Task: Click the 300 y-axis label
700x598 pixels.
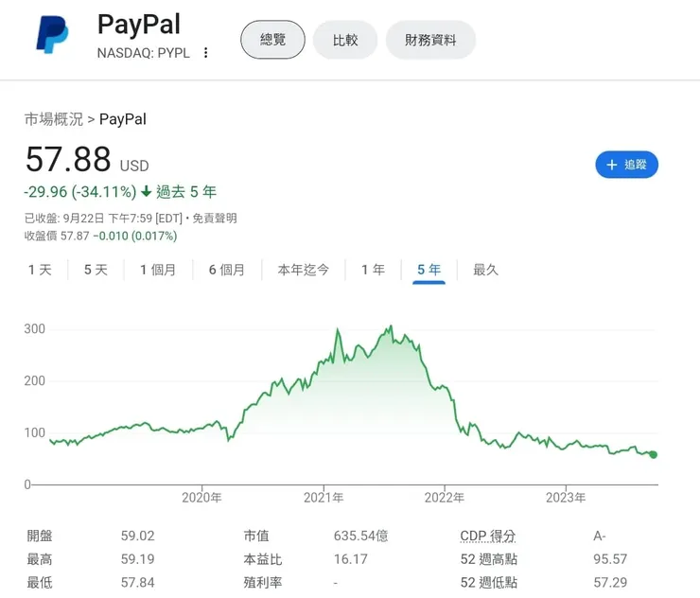Action: 34,329
